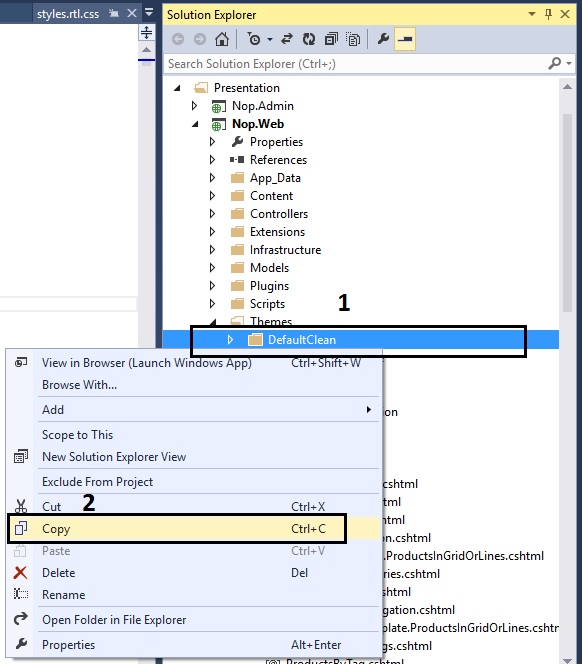Expand the Properties node
This screenshot has height=664, width=582.
point(212,142)
